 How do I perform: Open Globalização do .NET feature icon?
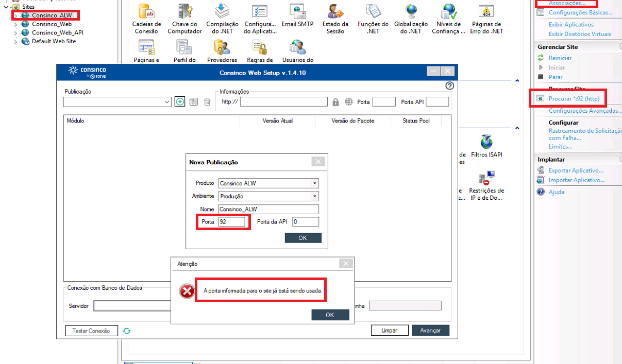click(411, 11)
